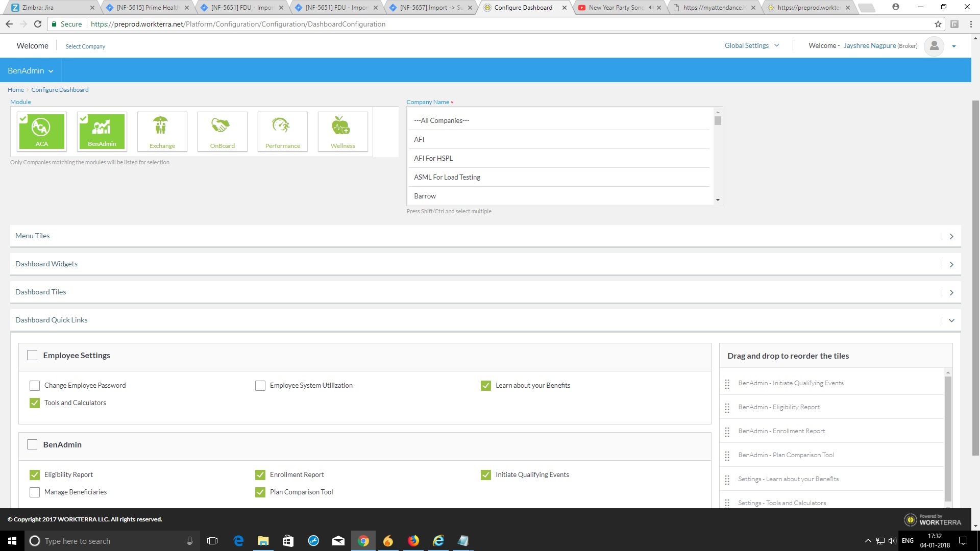Open Chrome from taskbar
Image resolution: width=980 pixels, height=551 pixels.
click(x=363, y=541)
